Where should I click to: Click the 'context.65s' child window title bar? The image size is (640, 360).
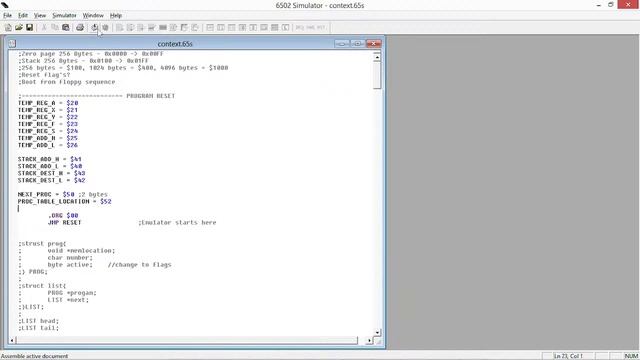175,44
